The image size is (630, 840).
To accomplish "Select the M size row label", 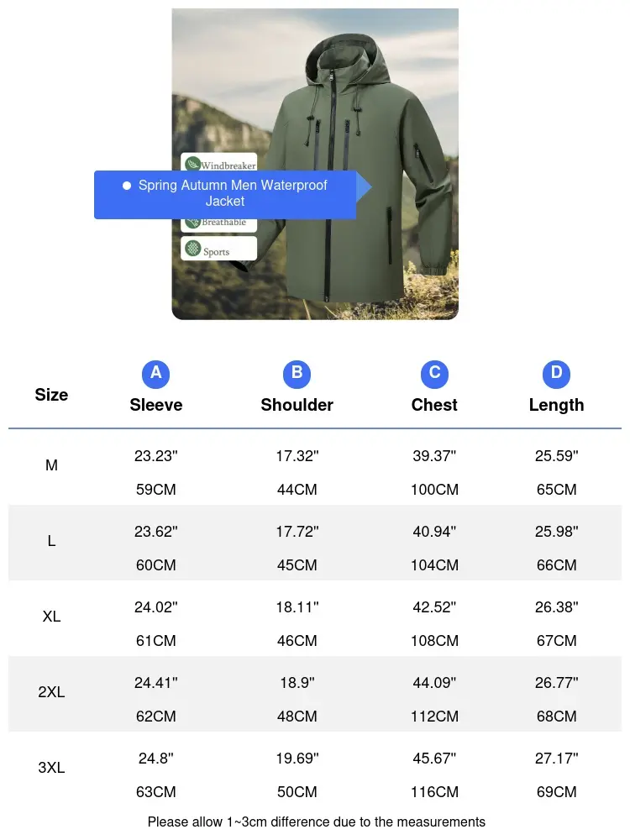I will [x=51, y=465].
